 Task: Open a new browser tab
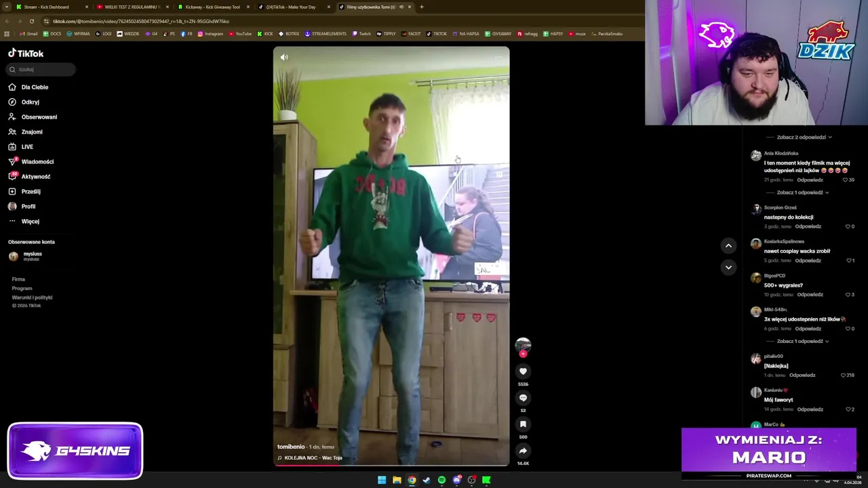pos(422,7)
